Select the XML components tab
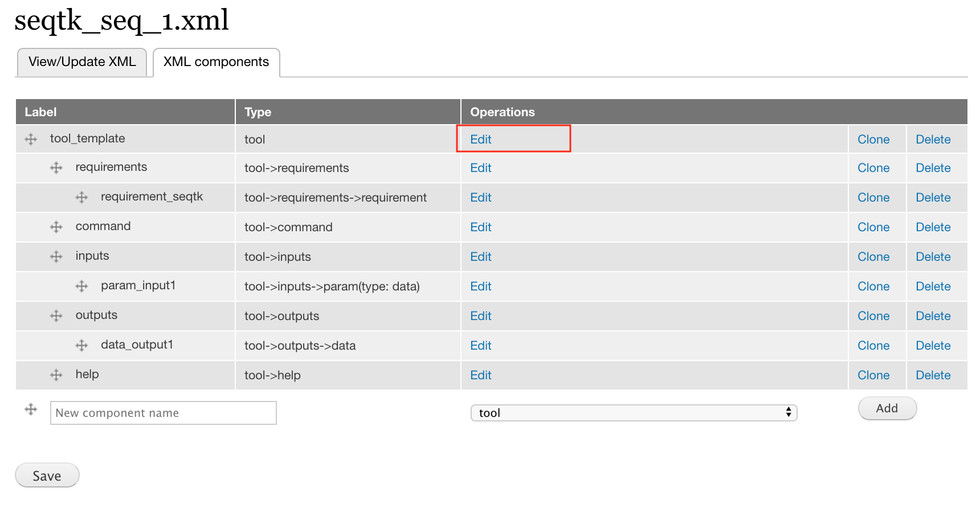This screenshot has height=508, width=980. pyautogui.click(x=216, y=62)
